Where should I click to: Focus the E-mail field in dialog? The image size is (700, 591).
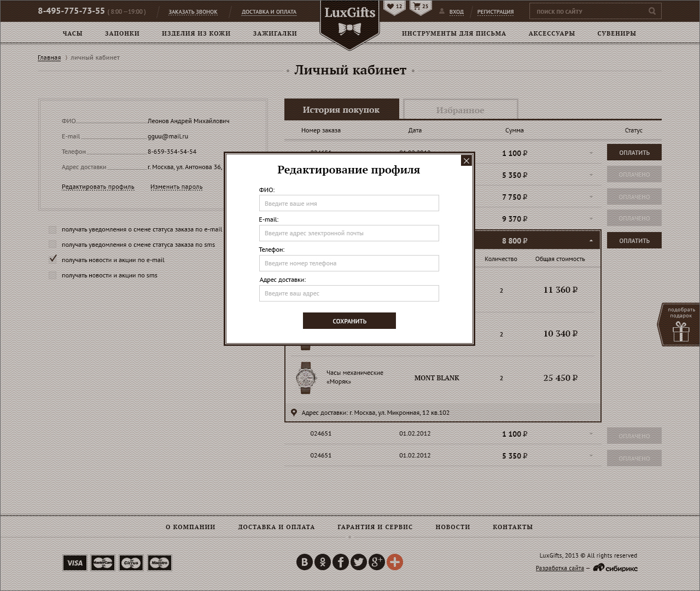coord(349,233)
